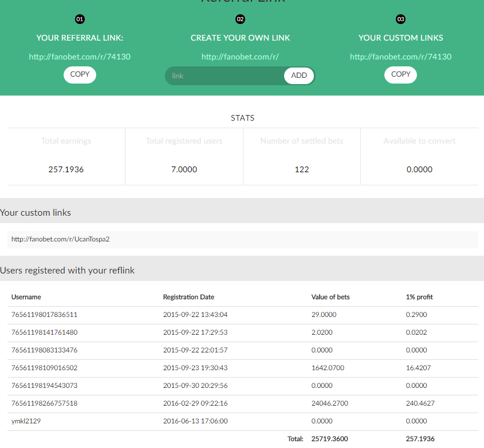
Task: Click registration date 2015-09-22 13:43:04
Action: [x=195, y=315]
